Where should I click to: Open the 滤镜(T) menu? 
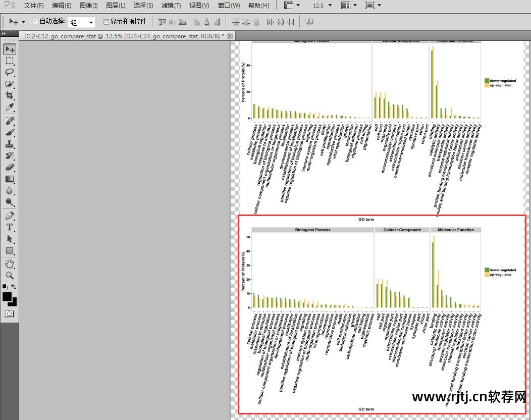[x=171, y=6]
